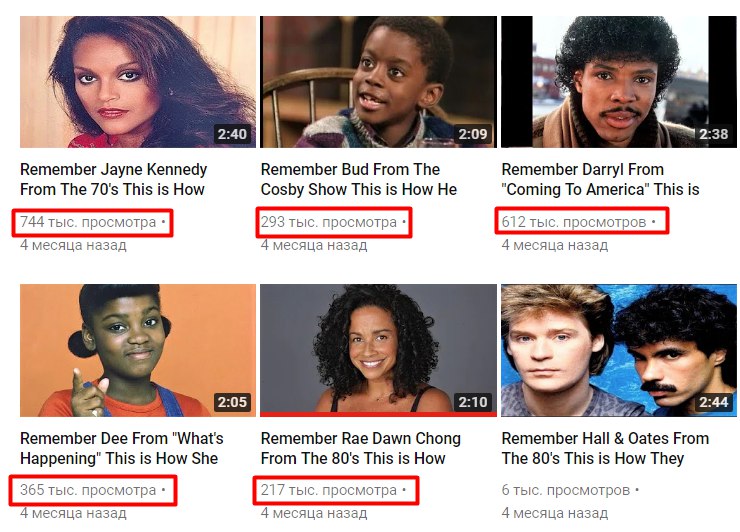Click title 'Remember Dee From What's Happening'
This screenshot has height=532, width=740.
122,448
